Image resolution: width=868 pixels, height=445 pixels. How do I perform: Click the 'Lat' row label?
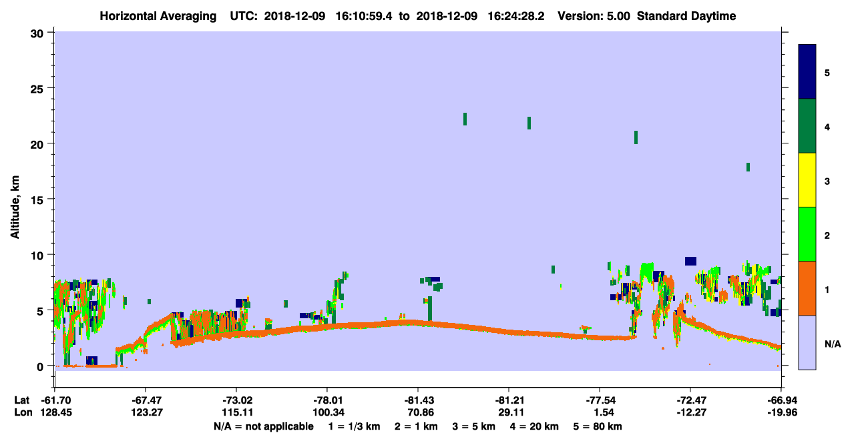click(x=22, y=400)
